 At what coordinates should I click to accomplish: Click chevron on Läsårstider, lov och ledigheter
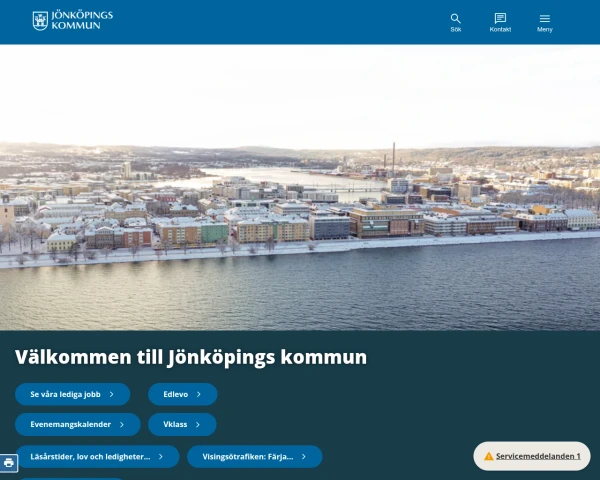click(x=161, y=457)
